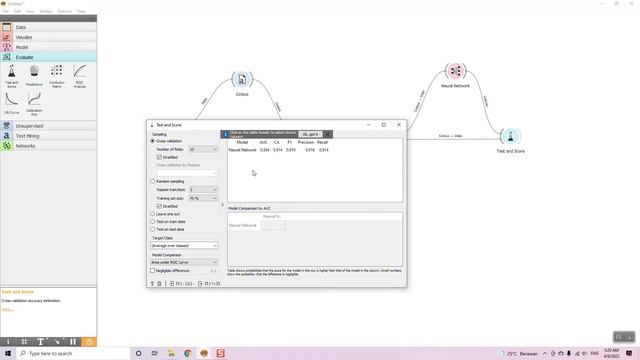Click the OK, got it button
The width and height of the screenshot is (640, 360).
[x=310, y=134]
